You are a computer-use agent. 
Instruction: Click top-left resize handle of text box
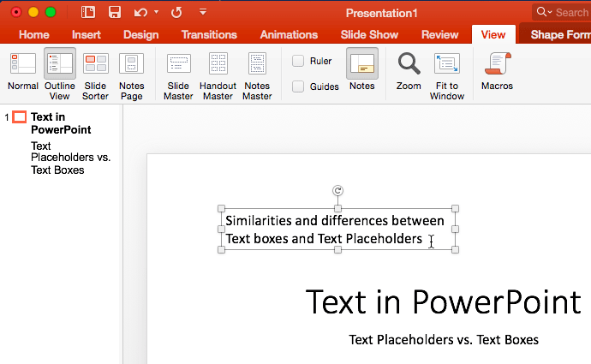tap(221, 208)
